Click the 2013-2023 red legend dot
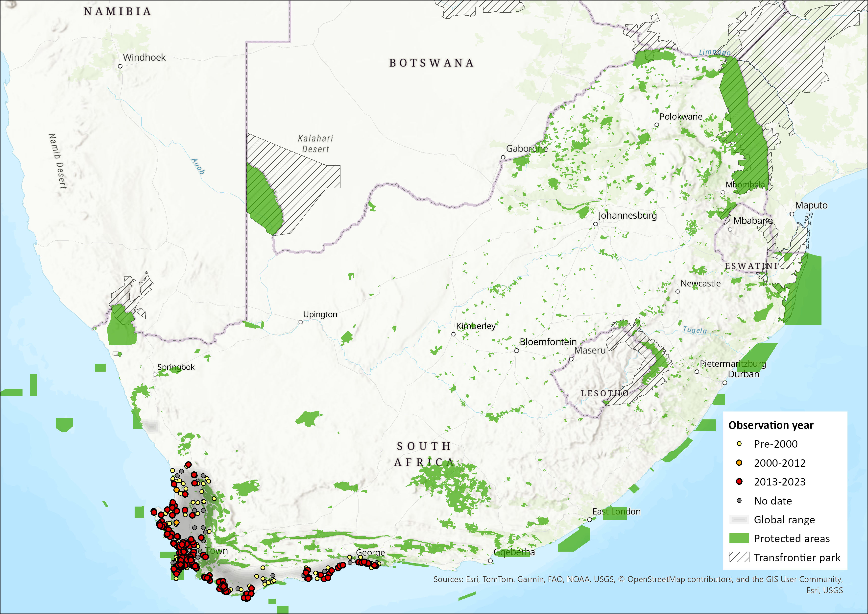Screen dimensions: 868x614 tap(739, 482)
